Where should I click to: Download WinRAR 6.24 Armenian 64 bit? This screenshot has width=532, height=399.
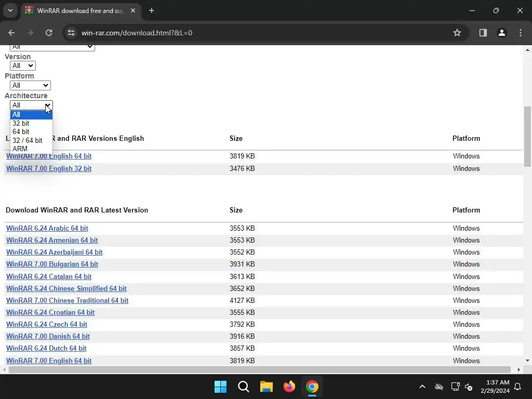pos(52,240)
